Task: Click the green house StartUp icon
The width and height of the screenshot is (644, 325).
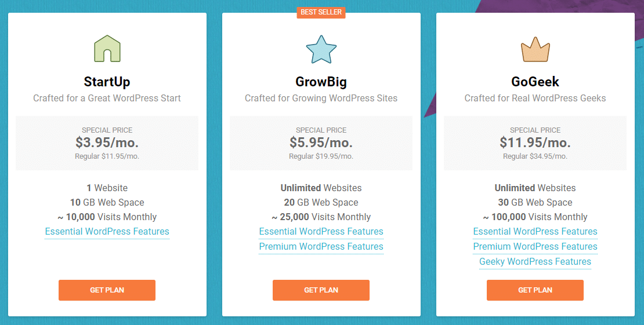Action: pyautogui.click(x=107, y=49)
